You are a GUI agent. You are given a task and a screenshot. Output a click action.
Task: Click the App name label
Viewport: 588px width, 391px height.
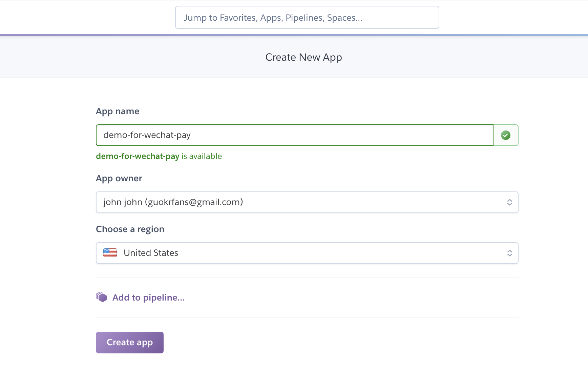click(118, 111)
